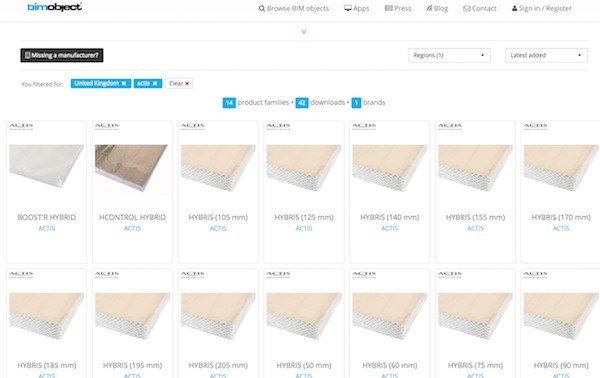Click ACTIS link under HYBRIS (105 mm)

[218, 228]
